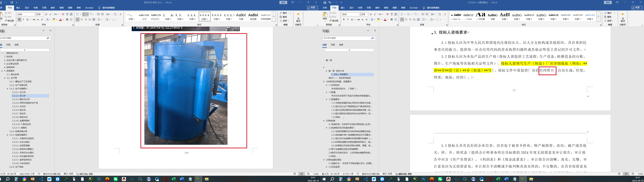
Task: Open the 五号 font size box in the _75GQ4~3 window
Action: point(364,14)
